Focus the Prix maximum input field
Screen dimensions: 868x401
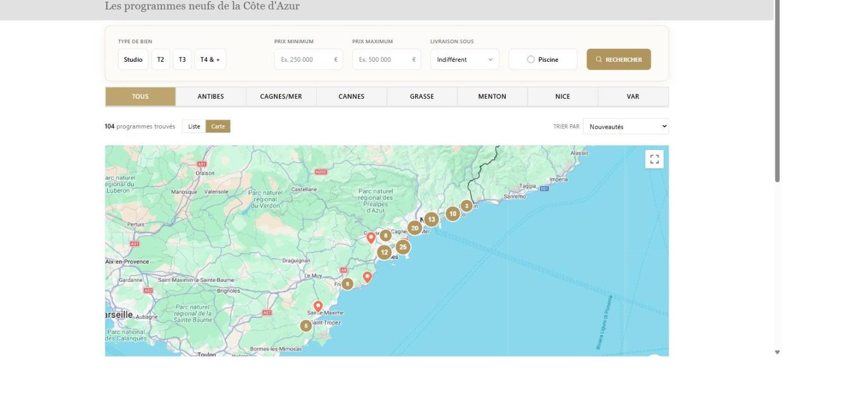pos(387,60)
